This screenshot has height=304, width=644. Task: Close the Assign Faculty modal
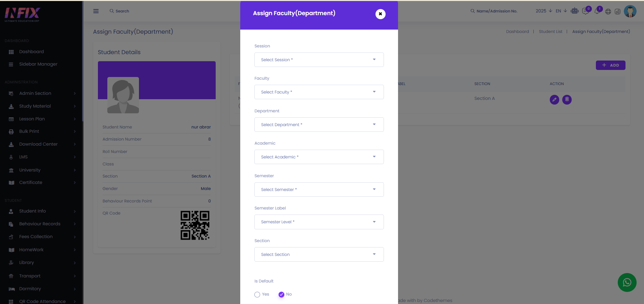click(x=380, y=14)
